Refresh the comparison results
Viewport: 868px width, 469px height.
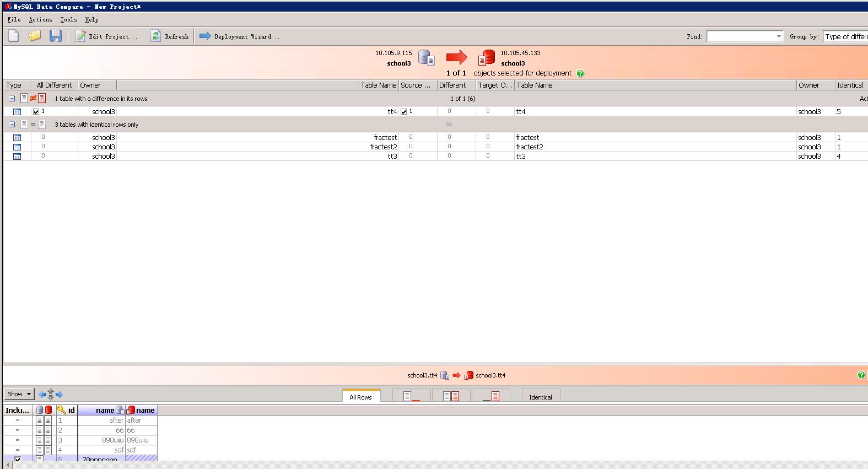[x=170, y=36]
